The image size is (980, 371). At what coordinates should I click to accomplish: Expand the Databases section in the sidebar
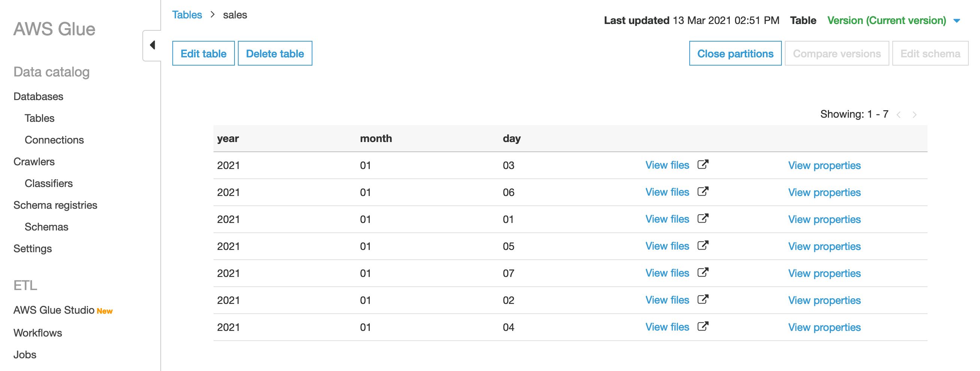coord(38,96)
